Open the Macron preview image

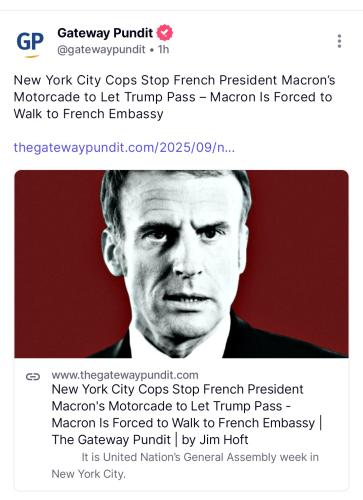click(x=181, y=264)
